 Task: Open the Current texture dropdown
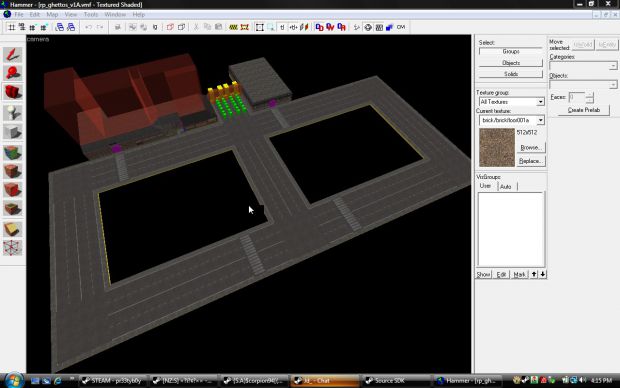click(x=540, y=120)
